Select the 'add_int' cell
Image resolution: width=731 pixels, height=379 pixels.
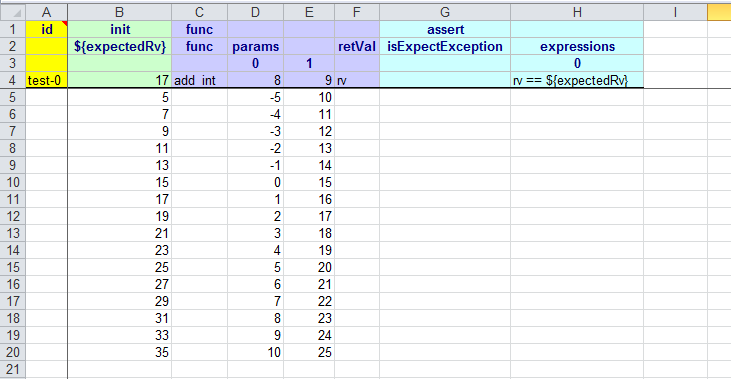(x=199, y=80)
